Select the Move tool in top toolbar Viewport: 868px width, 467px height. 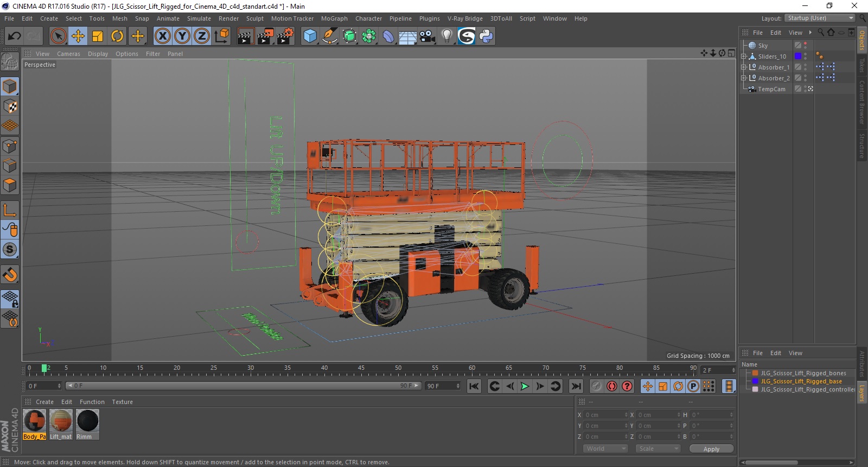click(x=78, y=36)
